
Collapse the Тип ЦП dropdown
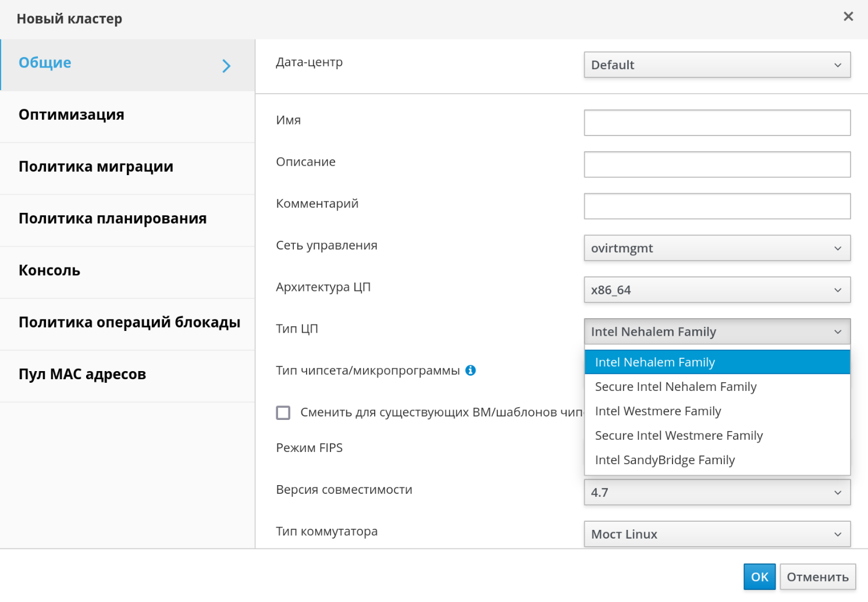coord(717,332)
